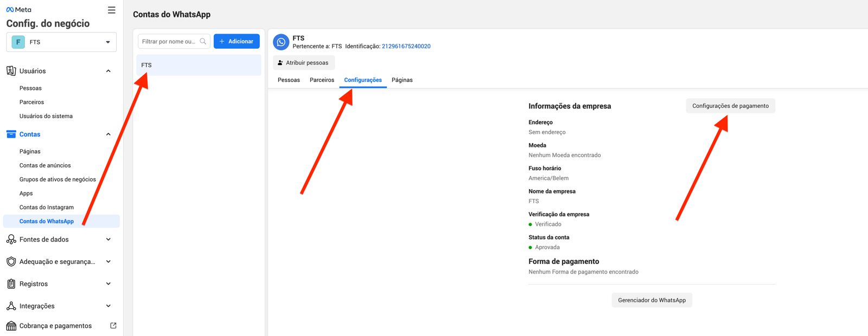Screen dimensions: 868x336
Task: Collapse the Contas section chevron
Action: tap(108, 134)
